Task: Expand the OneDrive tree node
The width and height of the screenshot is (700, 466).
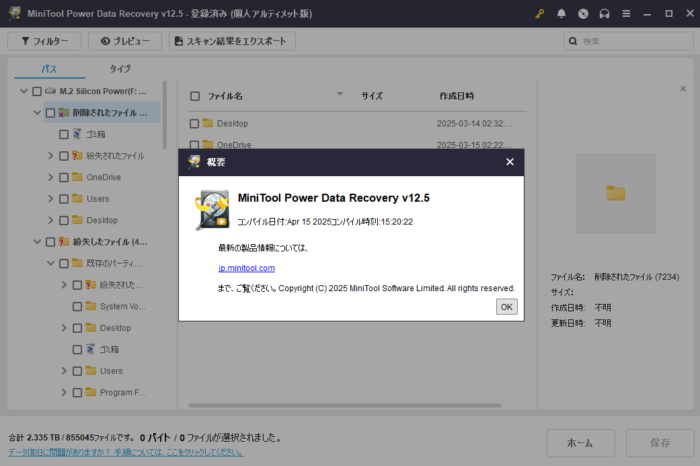Action: click(x=50, y=177)
